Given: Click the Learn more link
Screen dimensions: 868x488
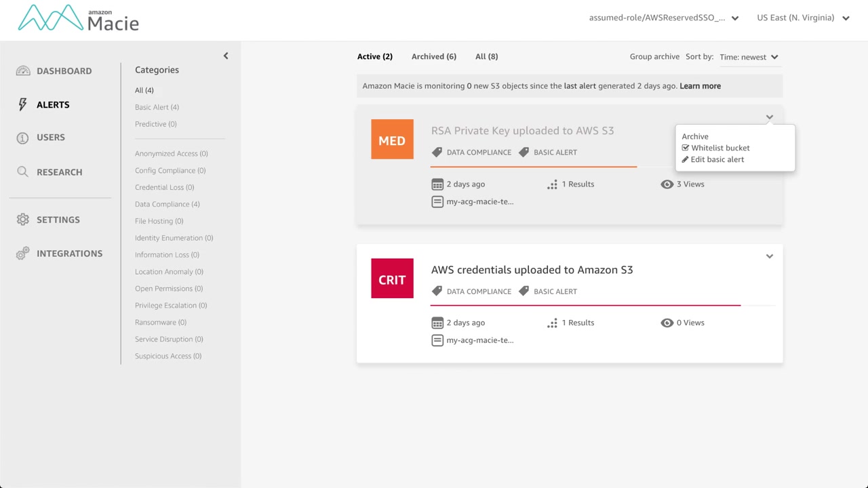Looking at the screenshot, I should [x=700, y=86].
